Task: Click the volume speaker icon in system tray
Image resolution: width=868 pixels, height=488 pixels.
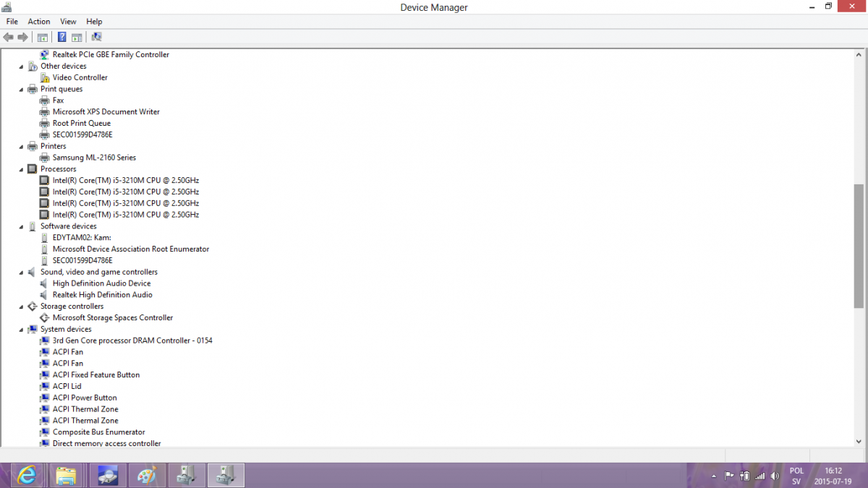Action: click(775, 476)
